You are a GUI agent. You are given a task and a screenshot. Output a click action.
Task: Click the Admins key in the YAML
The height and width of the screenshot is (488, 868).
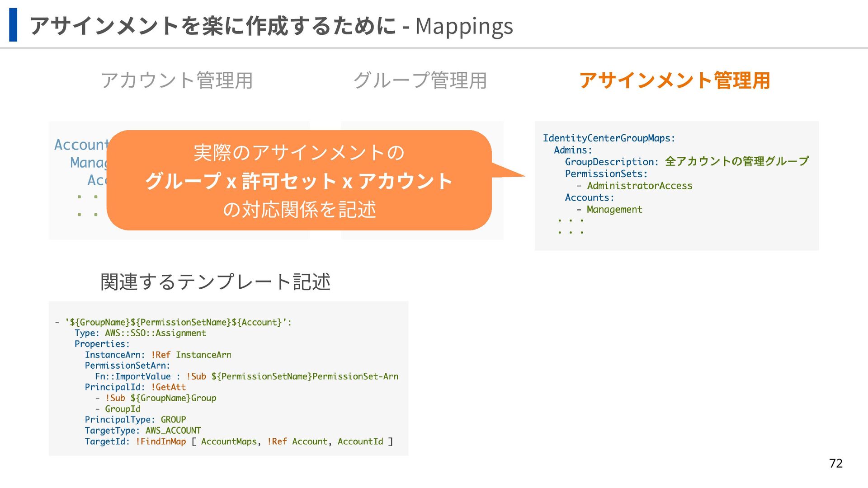(x=572, y=150)
